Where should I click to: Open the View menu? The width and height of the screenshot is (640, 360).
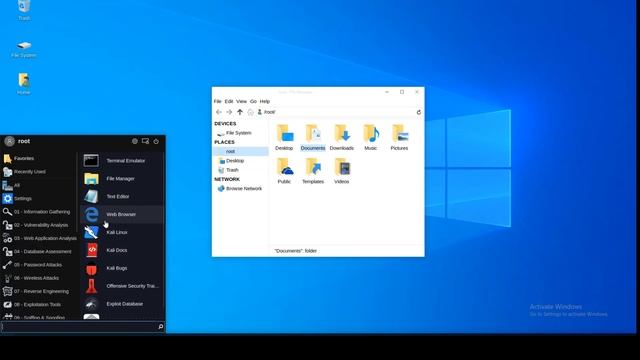241,101
